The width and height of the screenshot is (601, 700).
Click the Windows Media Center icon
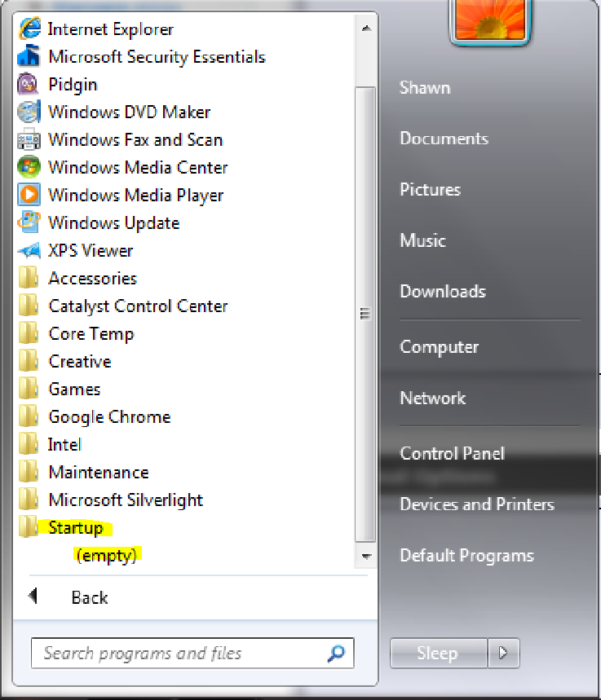pyautogui.click(x=29, y=167)
